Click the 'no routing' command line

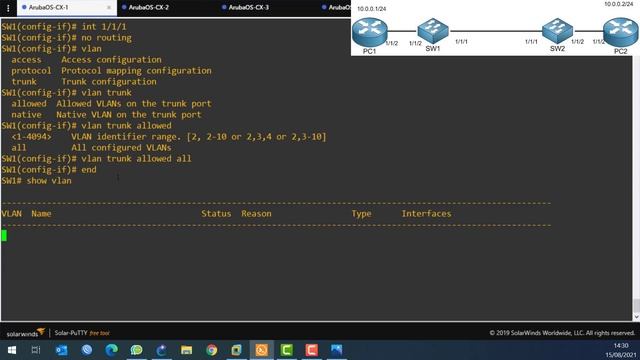pos(67,38)
